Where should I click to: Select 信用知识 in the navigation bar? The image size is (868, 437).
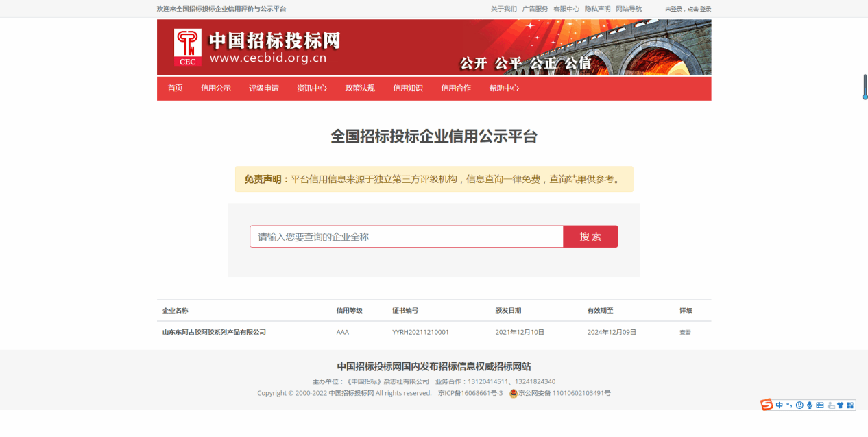[x=408, y=88]
